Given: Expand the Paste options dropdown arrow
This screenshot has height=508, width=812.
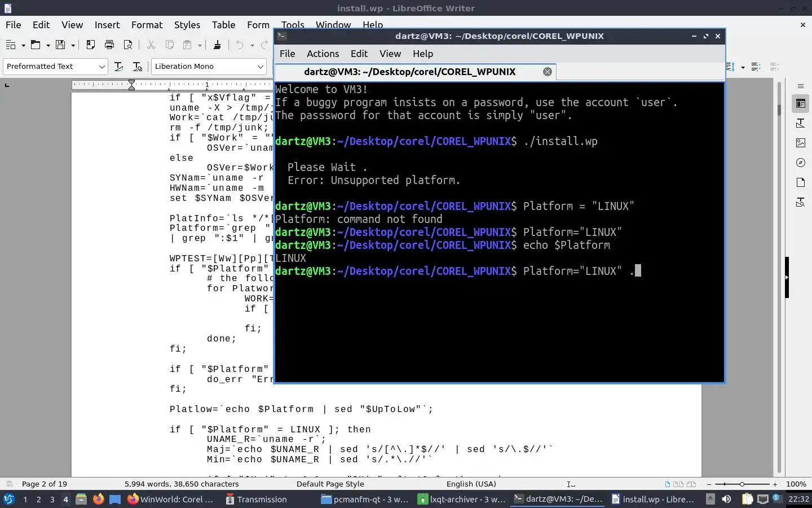Looking at the screenshot, I should 200,45.
